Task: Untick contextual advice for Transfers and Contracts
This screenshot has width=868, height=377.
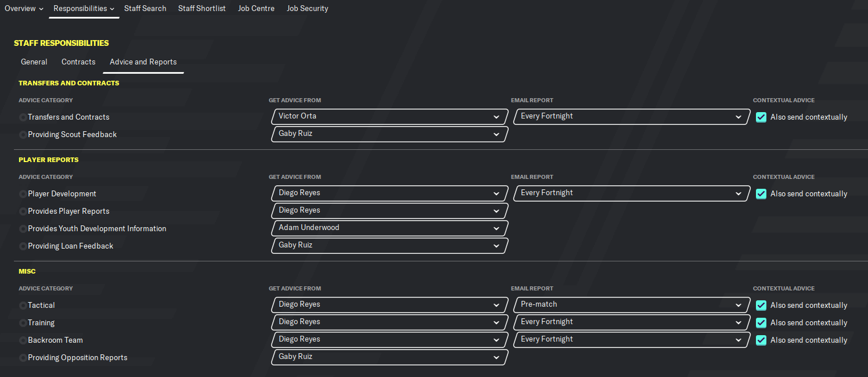Action: [761, 117]
